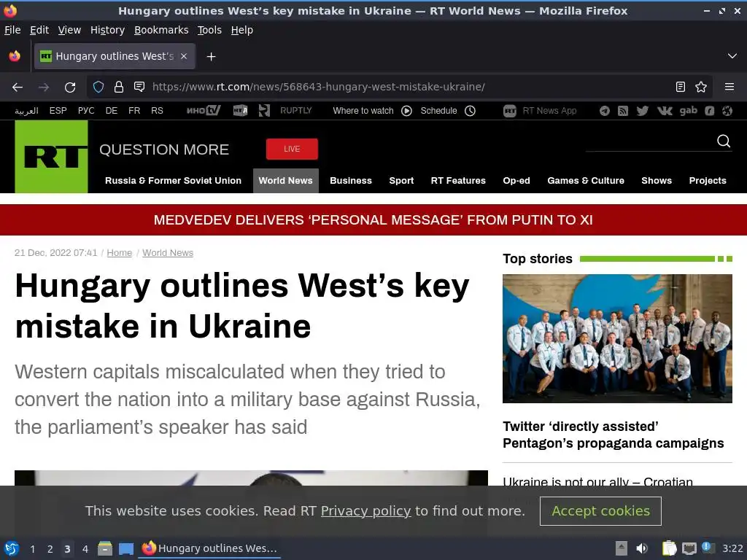Image resolution: width=747 pixels, height=560 pixels.
Task: Open the Bookmarks menu
Action: pos(161,30)
